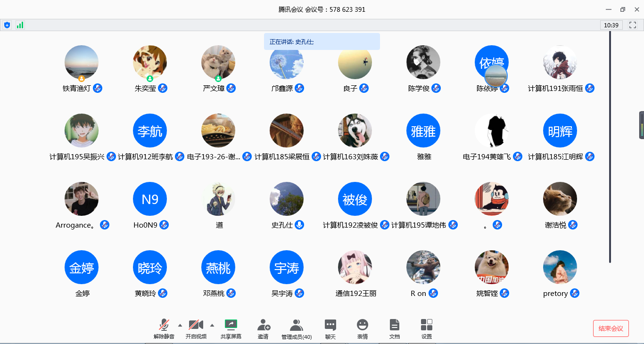
Task: Enter full screen mode via corner icon
Action: click(633, 25)
